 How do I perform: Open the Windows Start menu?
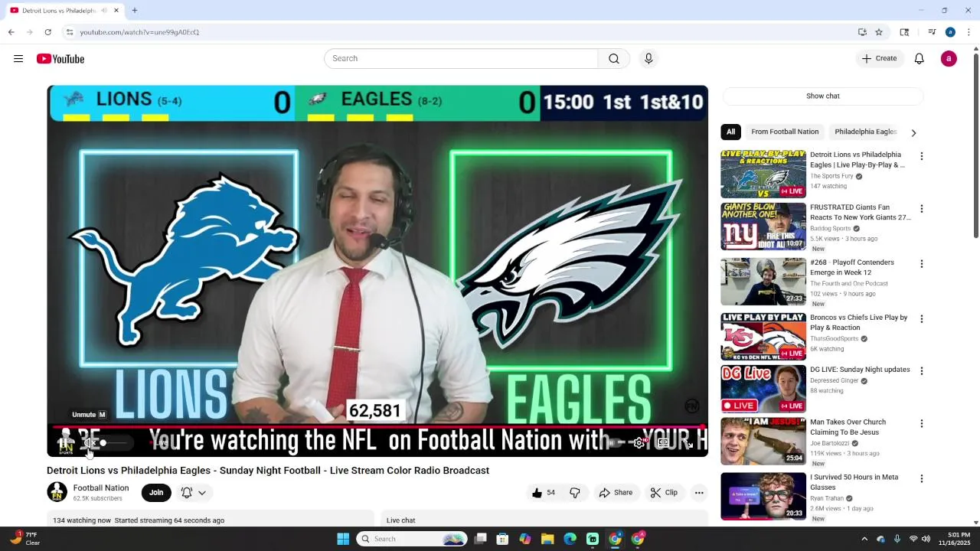(343, 539)
